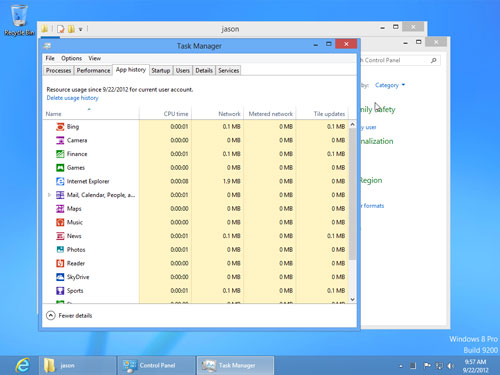
Task: Click the Maps app icon
Action: point(60,209)
